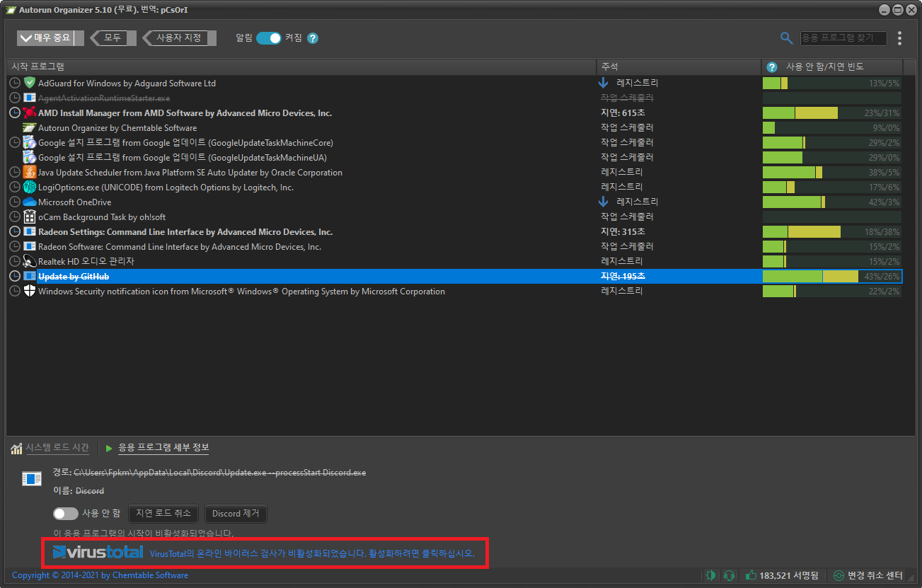Click the Windows Security shield icon
The height and width of the screenshot is (588, 922).
tap(30, 291)
